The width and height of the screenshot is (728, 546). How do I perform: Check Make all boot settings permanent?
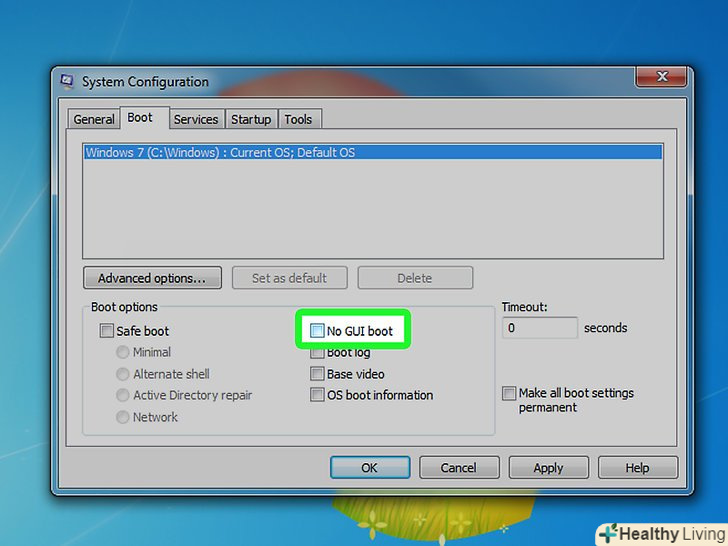coord(509,393)
